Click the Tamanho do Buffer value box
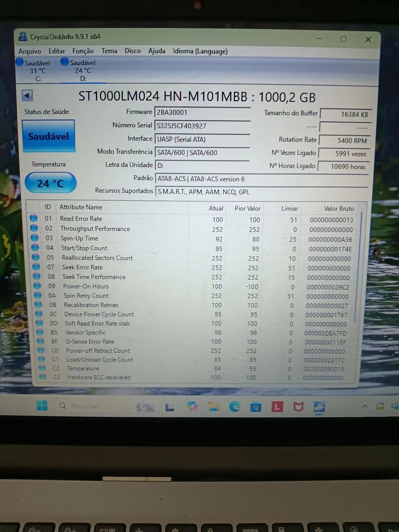The width and height of the screenshot is (399, 532). click(345, 114)
